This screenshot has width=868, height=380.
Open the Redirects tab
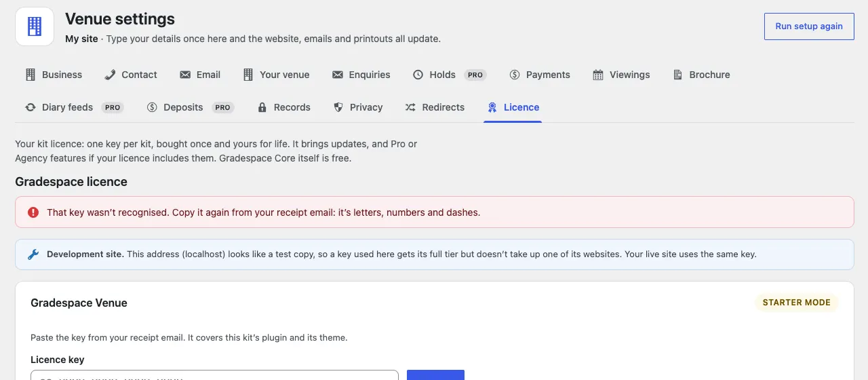coord(435,107)
